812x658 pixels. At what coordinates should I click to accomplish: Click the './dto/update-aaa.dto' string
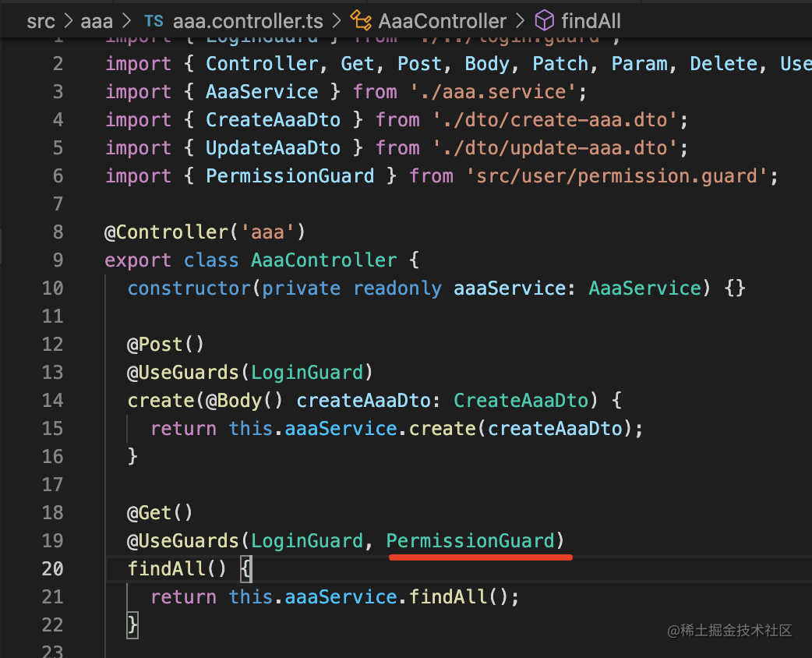tap(555, 148)
